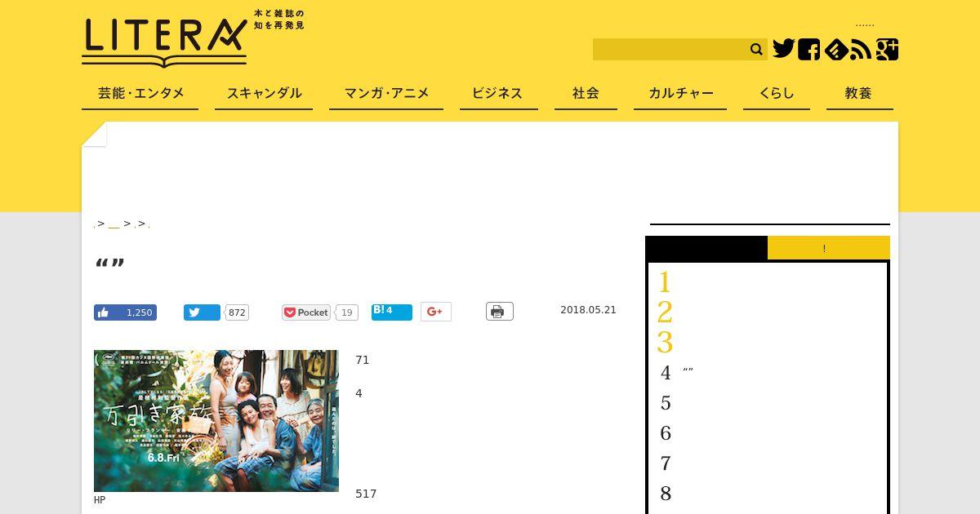Open 芸能・エンタメ menu

coord(140,93)
